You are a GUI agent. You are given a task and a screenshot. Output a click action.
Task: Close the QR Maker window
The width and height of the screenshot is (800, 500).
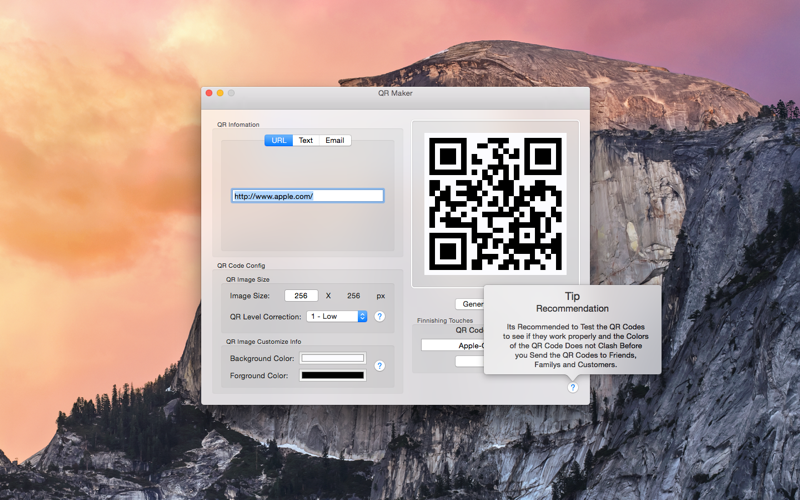(209, 93)
